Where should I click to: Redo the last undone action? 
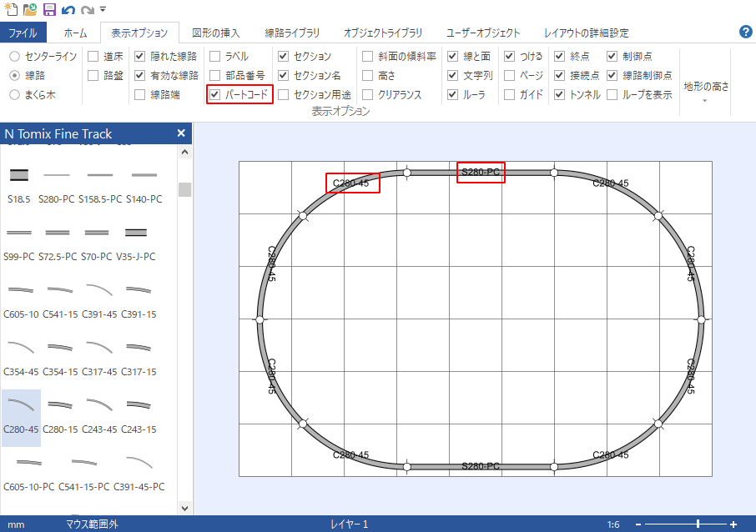coord(86,8)
